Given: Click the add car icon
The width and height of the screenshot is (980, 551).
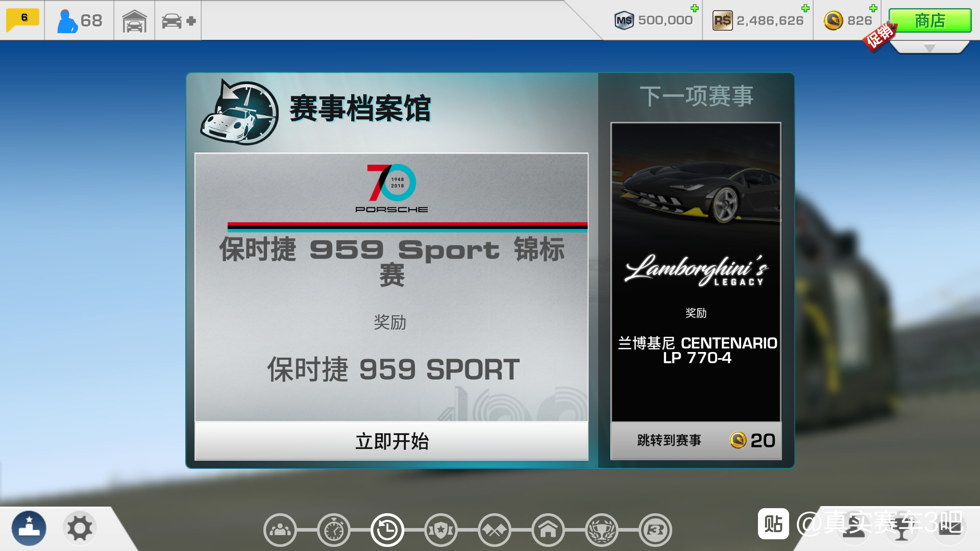Looking at the screenshot, I should [x=178, y=21].
